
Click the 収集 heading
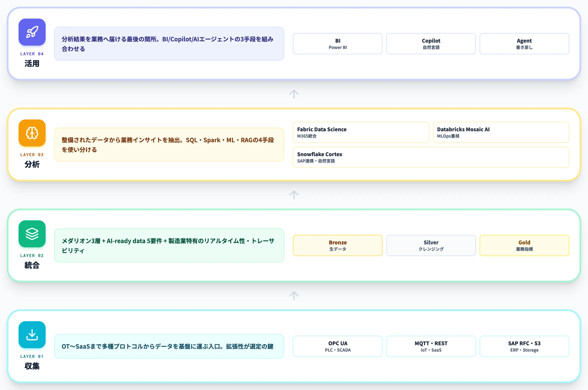pos(32,366)
